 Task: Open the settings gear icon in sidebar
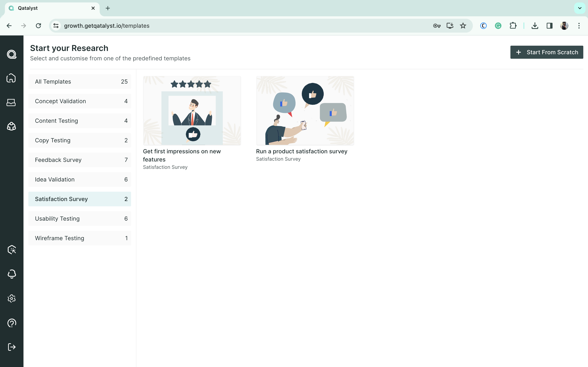coord(11,298)
